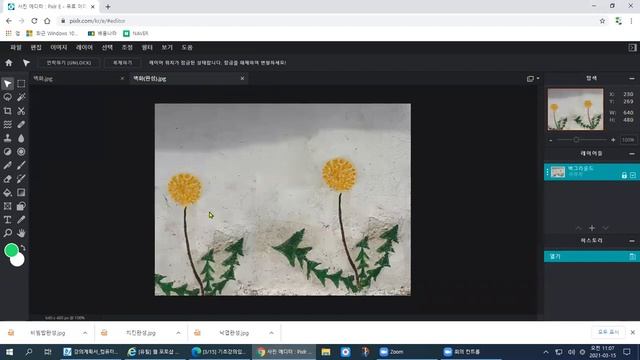
Task: Click 모두 표시 in downloads bar
Action: tap(608, 332)
